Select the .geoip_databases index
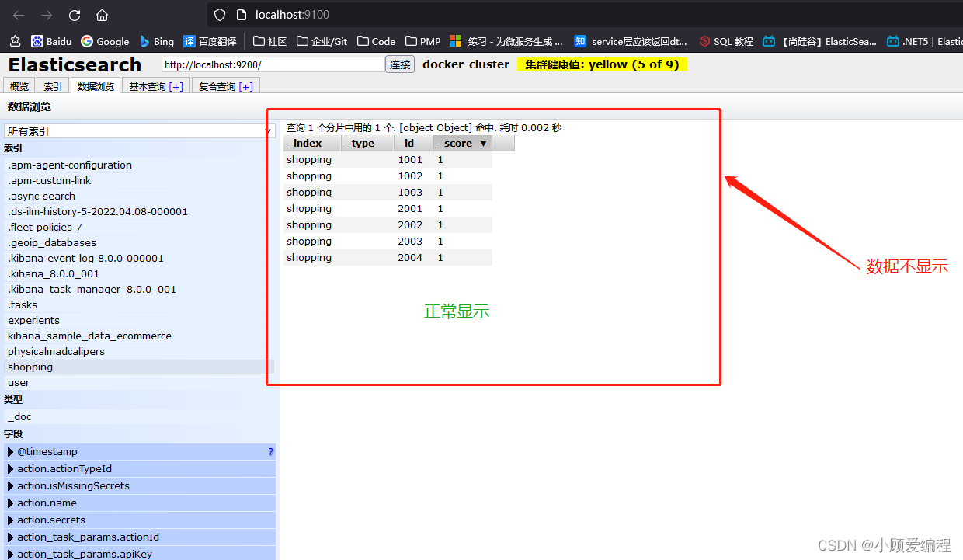The height and width of the screenshot is (560, 963). tap(140, 242)
